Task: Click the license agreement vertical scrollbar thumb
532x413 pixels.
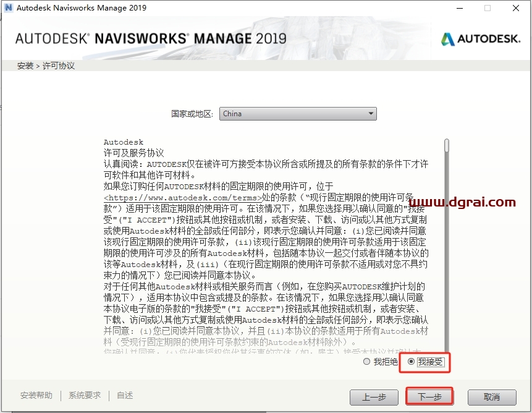Action: (447, 145)
